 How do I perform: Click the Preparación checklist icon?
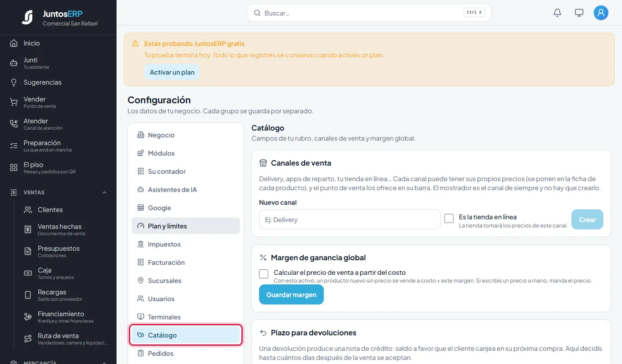point(14,146)
